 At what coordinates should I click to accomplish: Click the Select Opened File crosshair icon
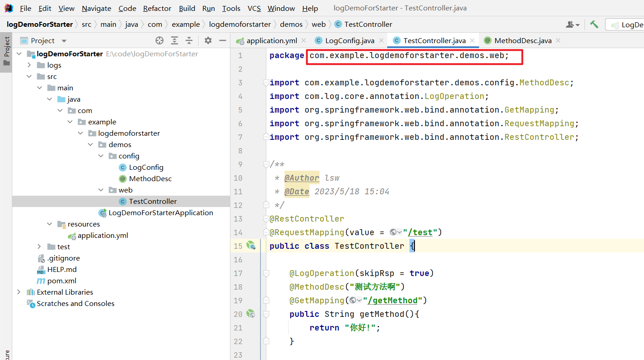160,40
